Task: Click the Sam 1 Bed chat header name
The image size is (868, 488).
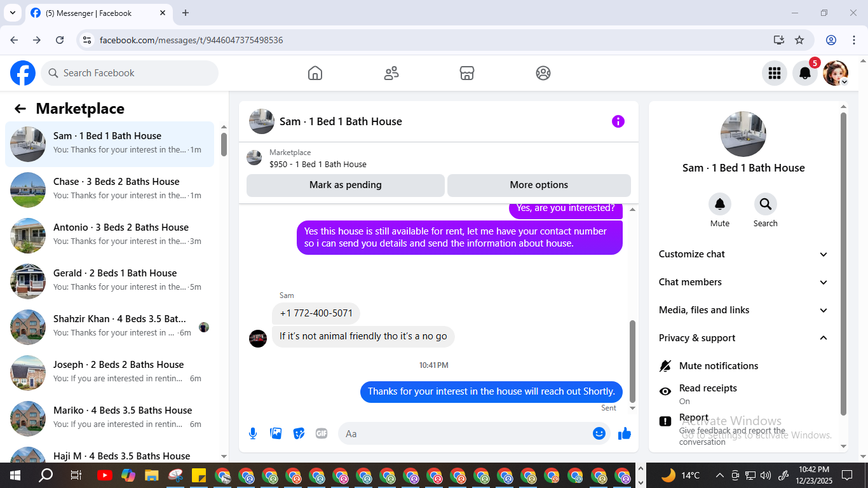Action: (x=341, y=121)
